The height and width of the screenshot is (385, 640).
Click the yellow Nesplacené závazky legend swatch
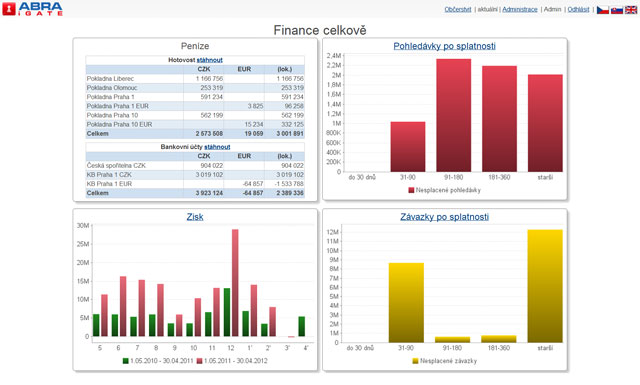point(415,361)
